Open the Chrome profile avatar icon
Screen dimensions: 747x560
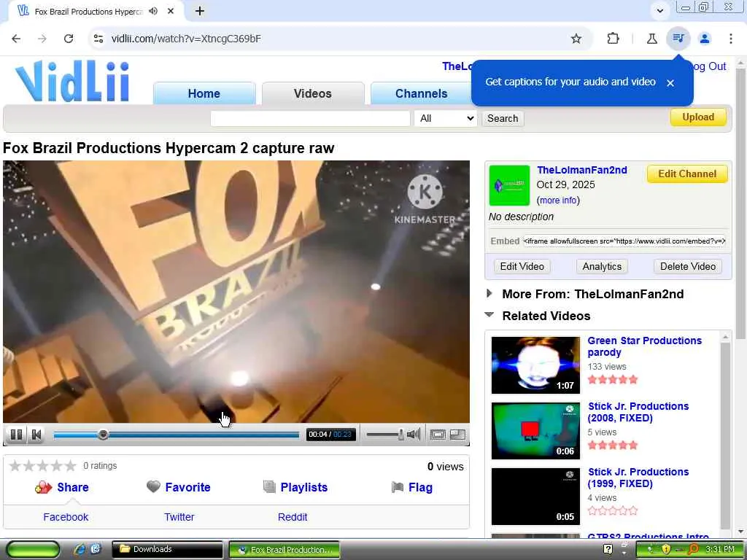click(705, 39)
